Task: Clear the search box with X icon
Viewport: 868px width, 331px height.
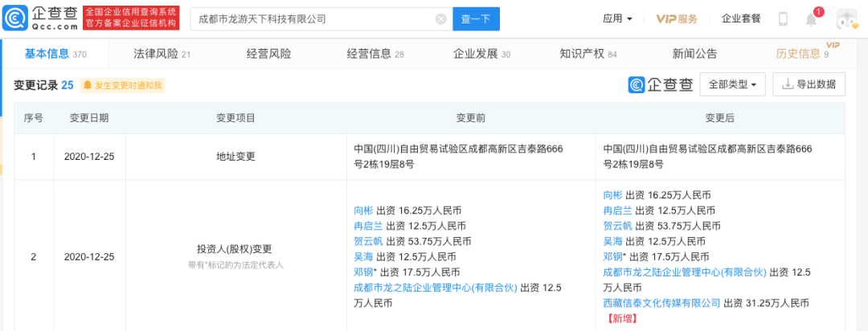Action: pos(441,18)
